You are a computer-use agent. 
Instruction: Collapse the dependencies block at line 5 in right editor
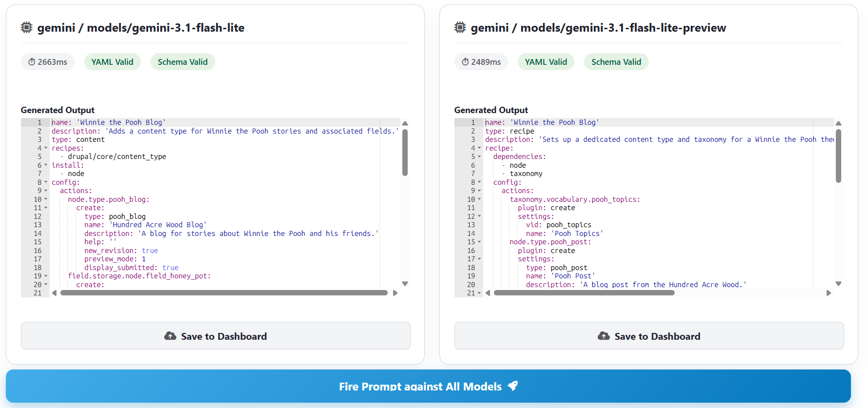[x=479, y=156]
